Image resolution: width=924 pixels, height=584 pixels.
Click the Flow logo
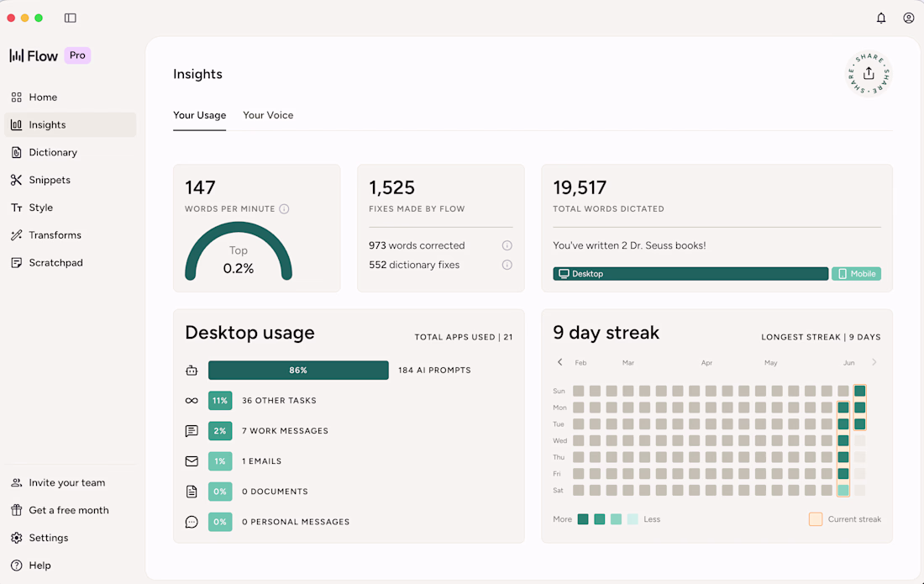34,55
